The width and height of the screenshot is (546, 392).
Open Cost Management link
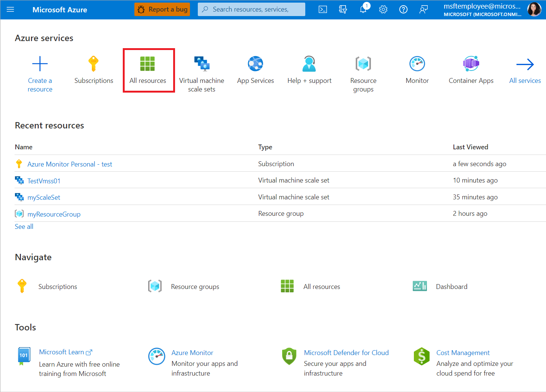(x=463, y=353)
